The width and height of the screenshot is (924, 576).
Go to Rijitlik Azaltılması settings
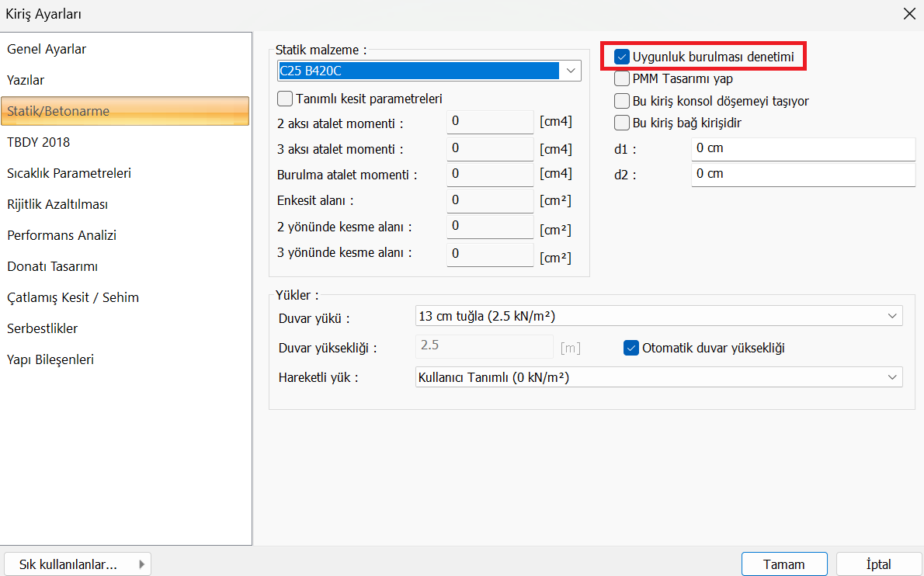tap(57, 204)
